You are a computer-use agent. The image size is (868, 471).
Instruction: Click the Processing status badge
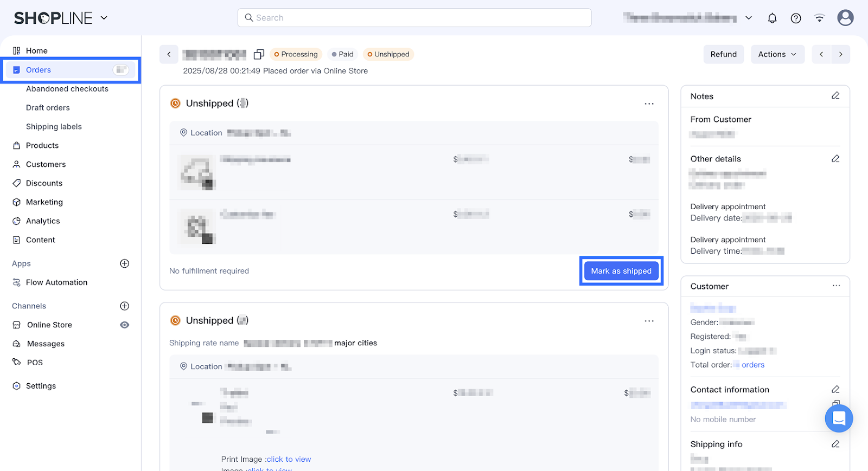pos(296,54)
